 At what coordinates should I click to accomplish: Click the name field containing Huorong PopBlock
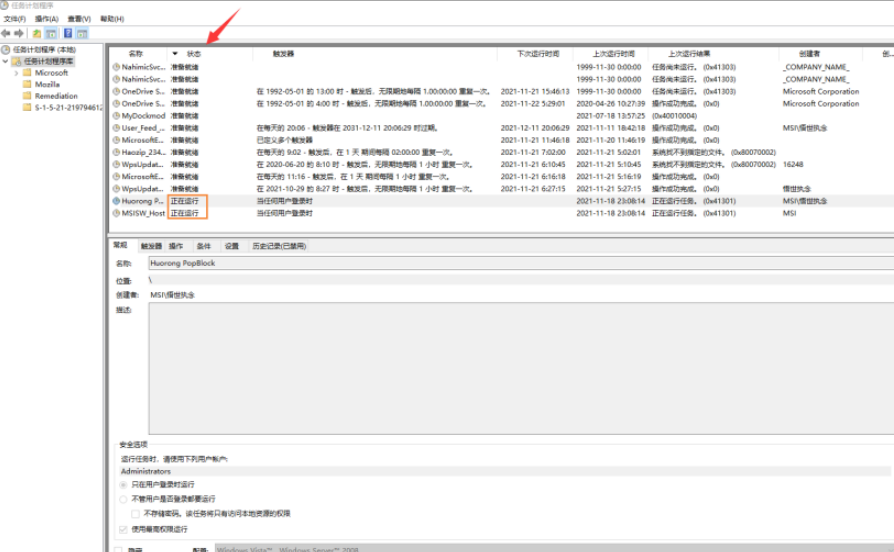[521, 263]
